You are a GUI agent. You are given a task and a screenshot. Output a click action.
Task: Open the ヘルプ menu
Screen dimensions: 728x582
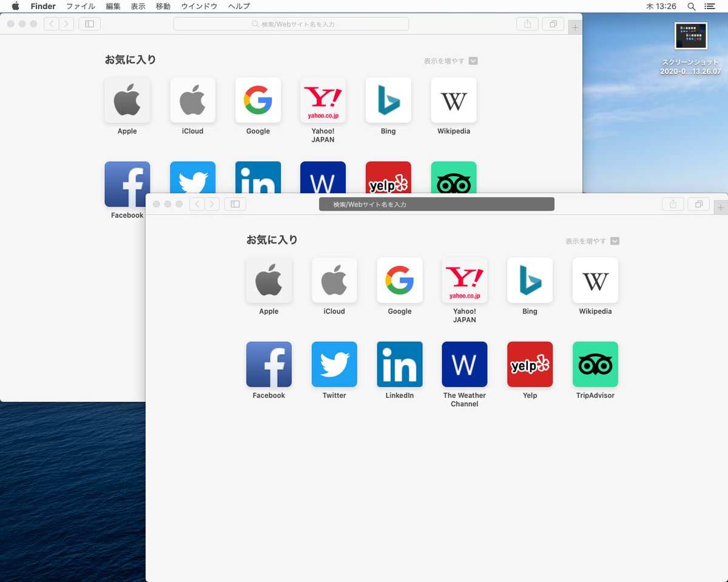(x=239, y=6)
